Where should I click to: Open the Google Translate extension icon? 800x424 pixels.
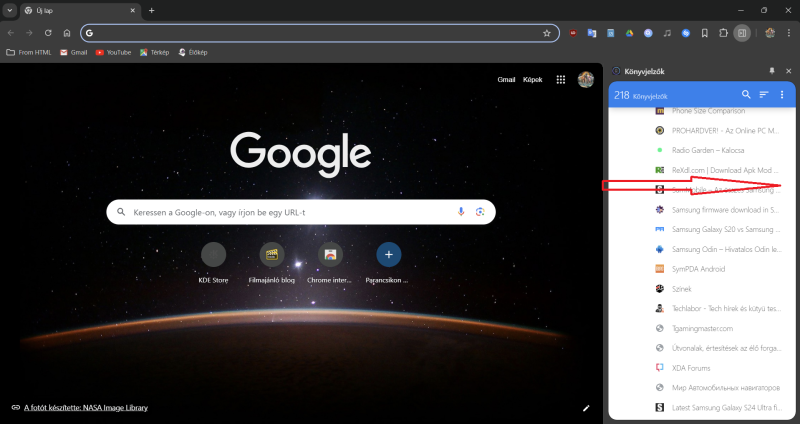click(x=592, y=33)
